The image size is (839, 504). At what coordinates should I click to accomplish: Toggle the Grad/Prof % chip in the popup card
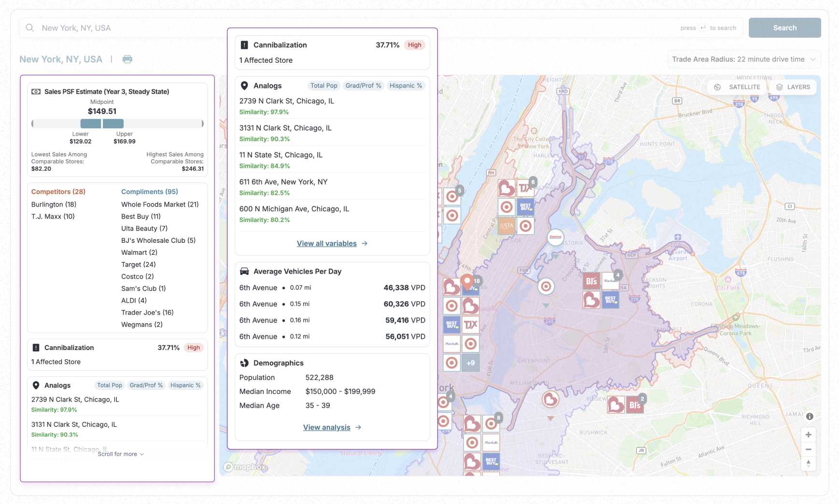(363, 85)
